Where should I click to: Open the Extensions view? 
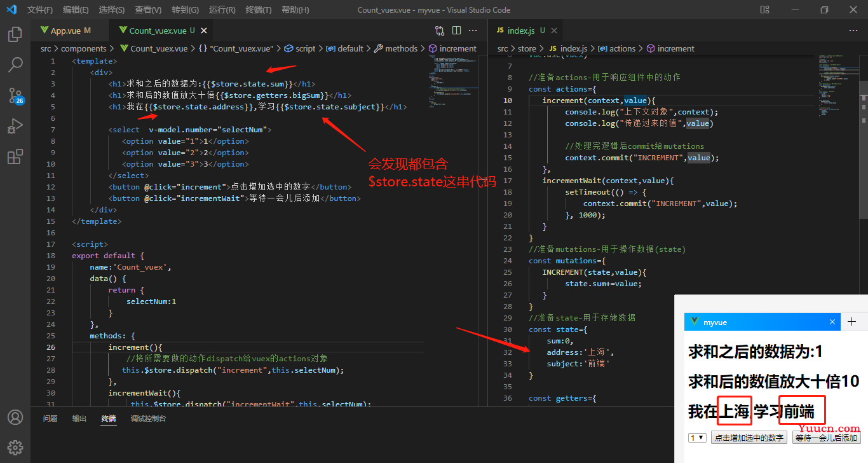(15, 156)
